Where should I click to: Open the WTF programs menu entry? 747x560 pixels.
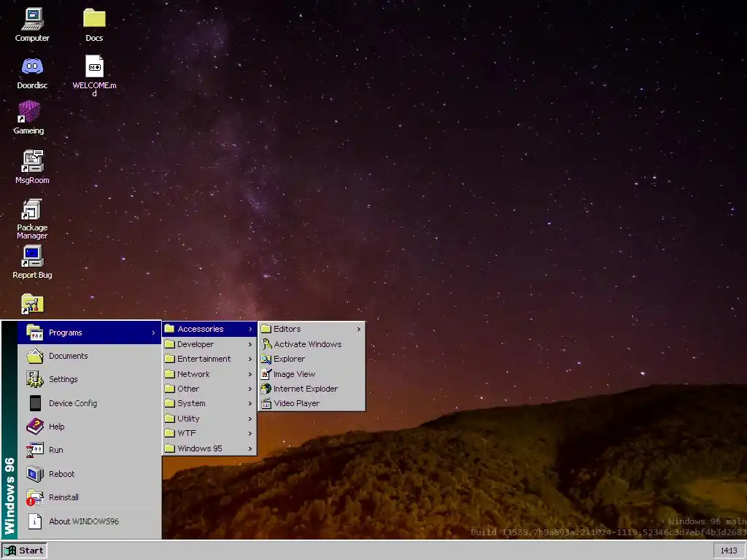point(209,433)
